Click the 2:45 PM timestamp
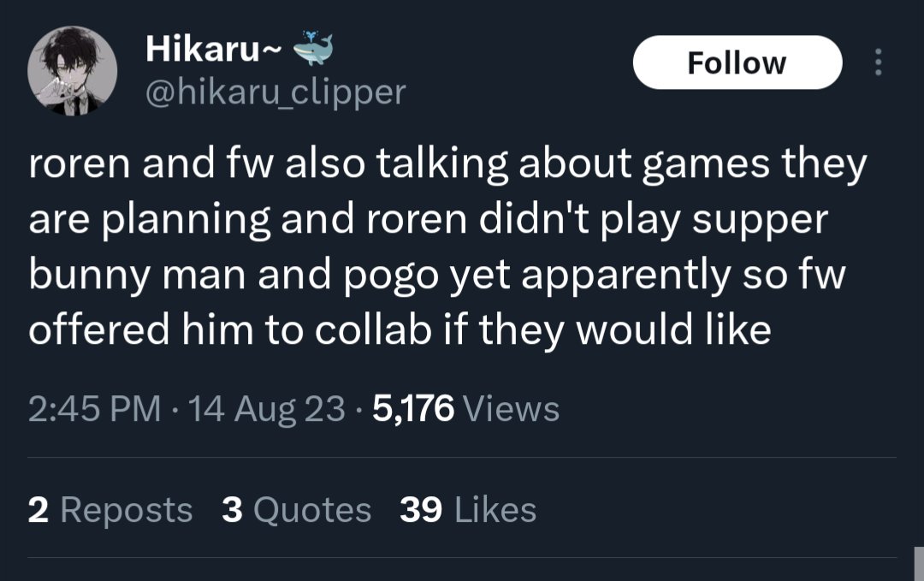 94,409
